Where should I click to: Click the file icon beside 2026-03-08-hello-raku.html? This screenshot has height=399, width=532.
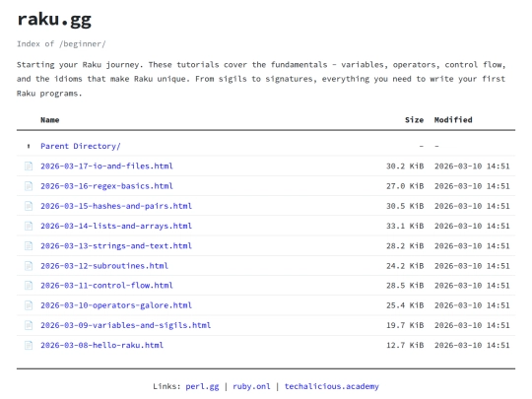point(29,346)
